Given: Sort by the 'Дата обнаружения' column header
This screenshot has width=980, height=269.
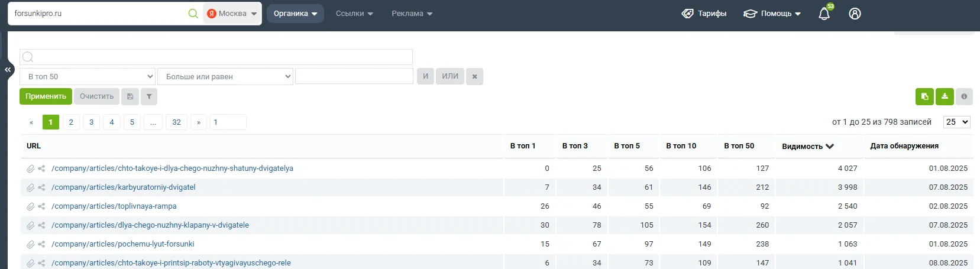Looking at the screenshot, I should [904, 146].
